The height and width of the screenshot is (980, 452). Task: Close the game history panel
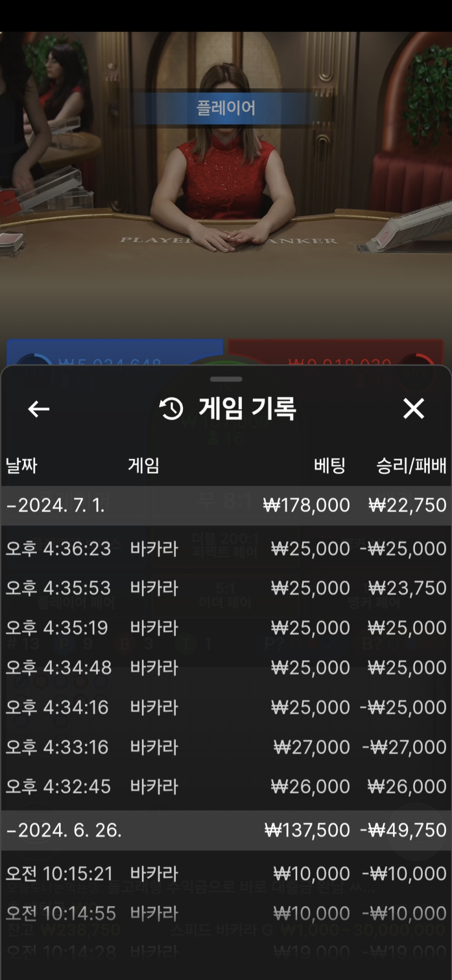coord(414,409)
